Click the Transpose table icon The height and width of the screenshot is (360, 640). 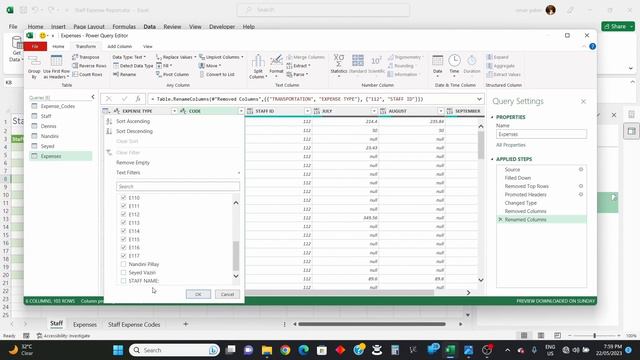tap(75, 57)
